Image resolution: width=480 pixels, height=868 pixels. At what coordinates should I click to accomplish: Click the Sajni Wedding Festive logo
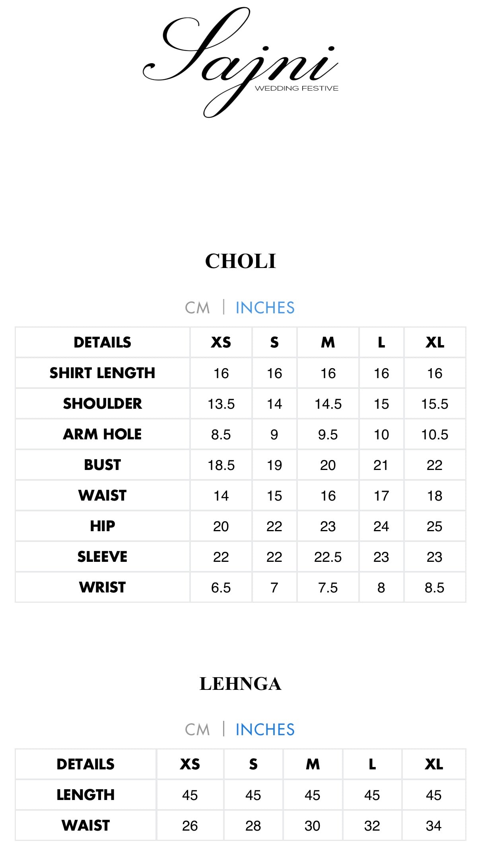241,63
